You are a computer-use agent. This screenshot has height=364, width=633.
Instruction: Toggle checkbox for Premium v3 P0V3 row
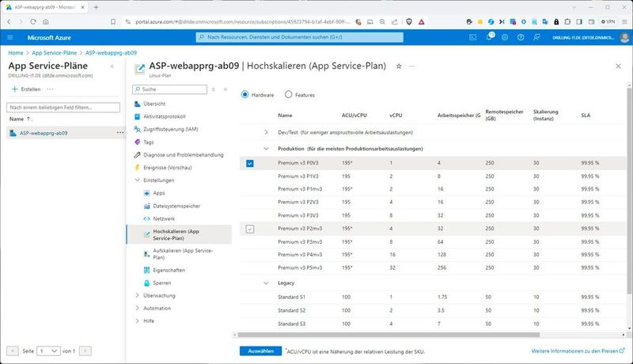click(x=250, y=164)
